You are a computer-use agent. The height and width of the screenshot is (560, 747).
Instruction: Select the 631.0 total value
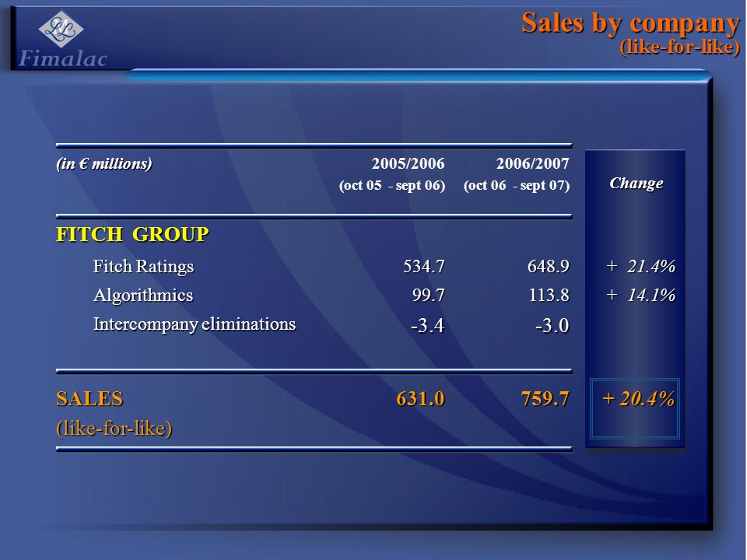[x=421, y=398]
